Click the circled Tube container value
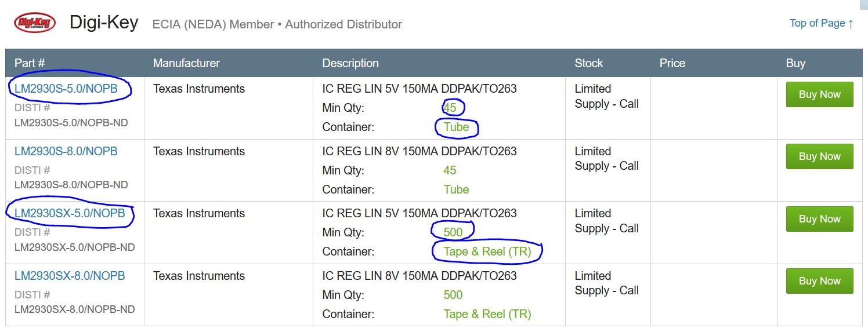Screen dimensions: 868x332 point(456,127)
